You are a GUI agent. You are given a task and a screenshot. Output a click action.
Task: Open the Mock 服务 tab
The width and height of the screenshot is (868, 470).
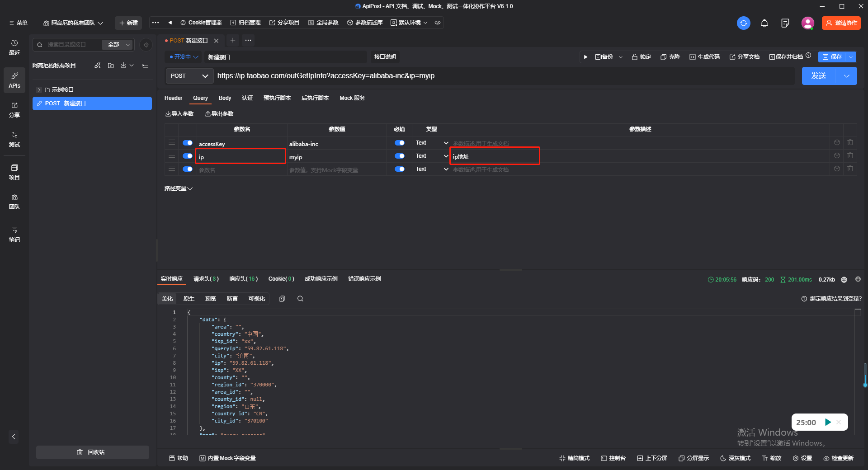point(352,98)
